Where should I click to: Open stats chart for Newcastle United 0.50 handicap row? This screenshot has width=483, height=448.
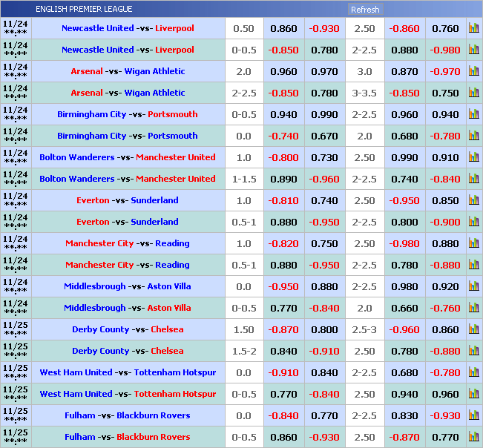473,29
